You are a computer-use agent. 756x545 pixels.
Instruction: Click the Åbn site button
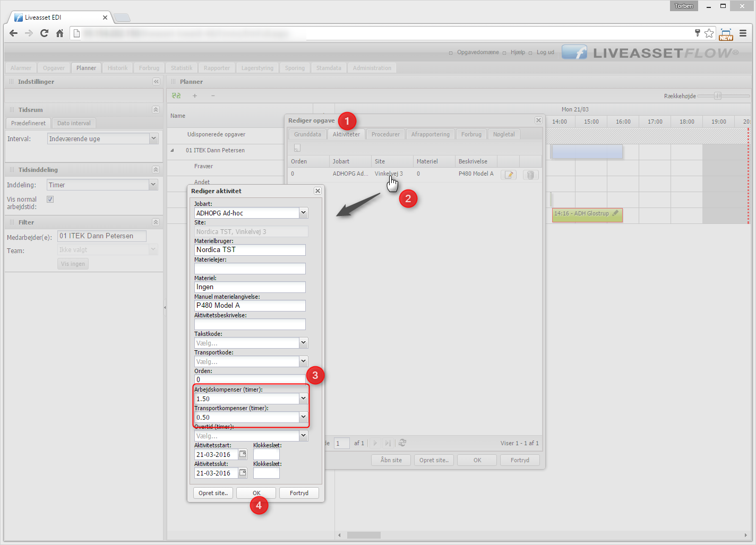point(391,460)
